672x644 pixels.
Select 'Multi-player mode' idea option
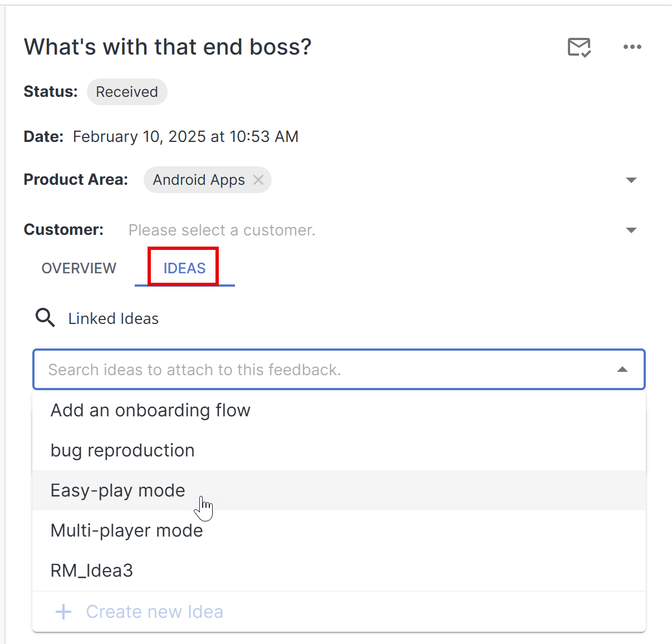coord(126,530)
